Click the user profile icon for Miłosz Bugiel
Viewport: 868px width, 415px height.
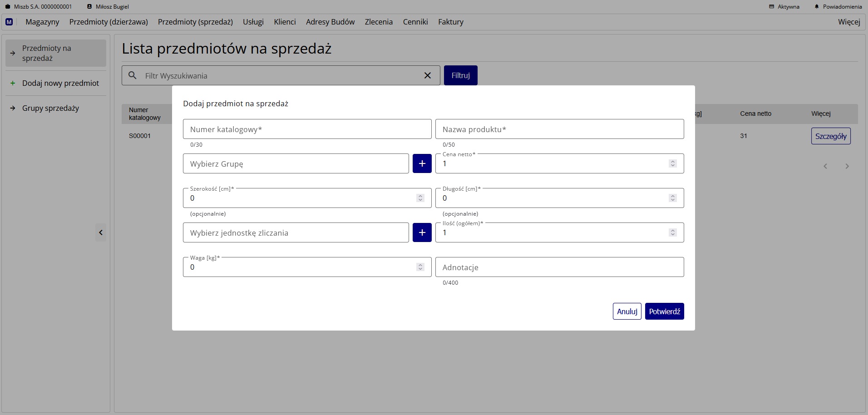(89, 6)
